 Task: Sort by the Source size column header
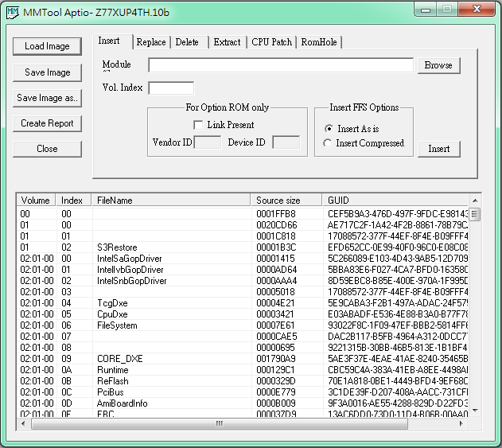point(286,201)
